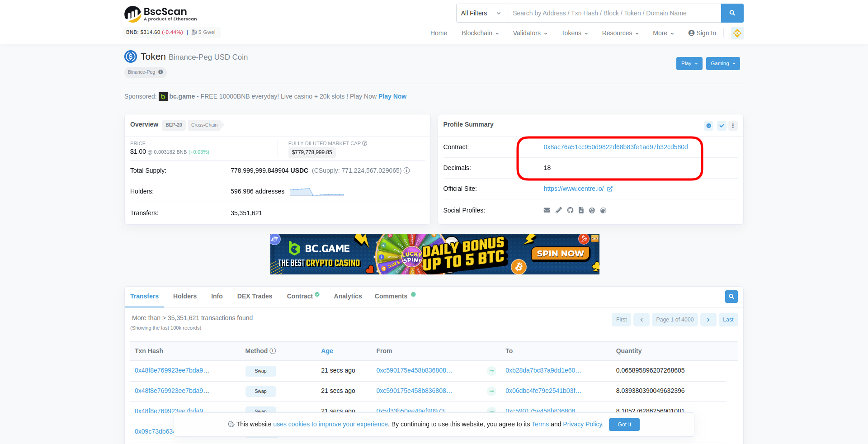Viewport: 868px width, 444px height.
Task: Click the CoinMarketCap profile icon
Action: (592, 210)
